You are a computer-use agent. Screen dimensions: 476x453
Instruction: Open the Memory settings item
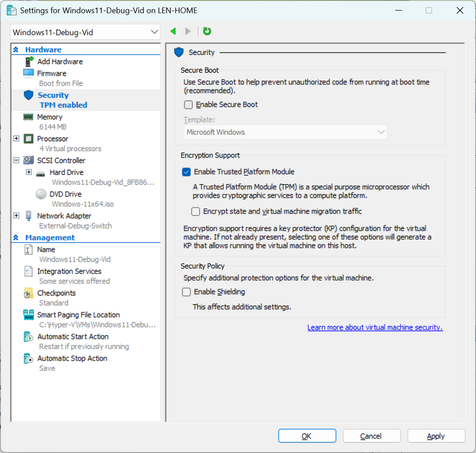click(x=50, y=117)
